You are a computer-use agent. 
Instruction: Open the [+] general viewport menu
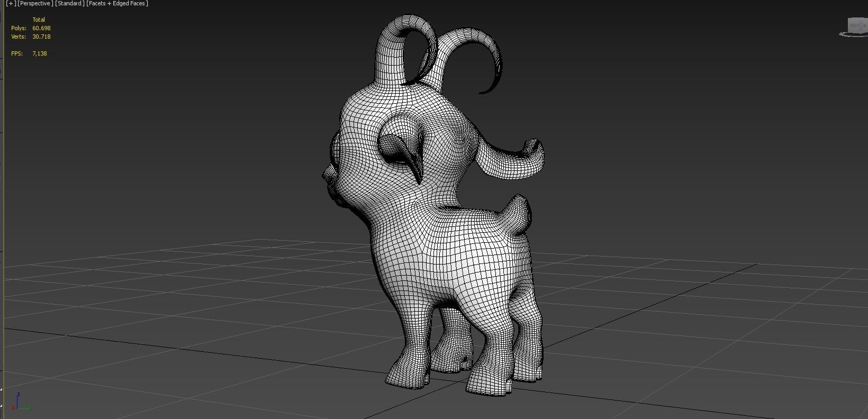tap(11, 4)
